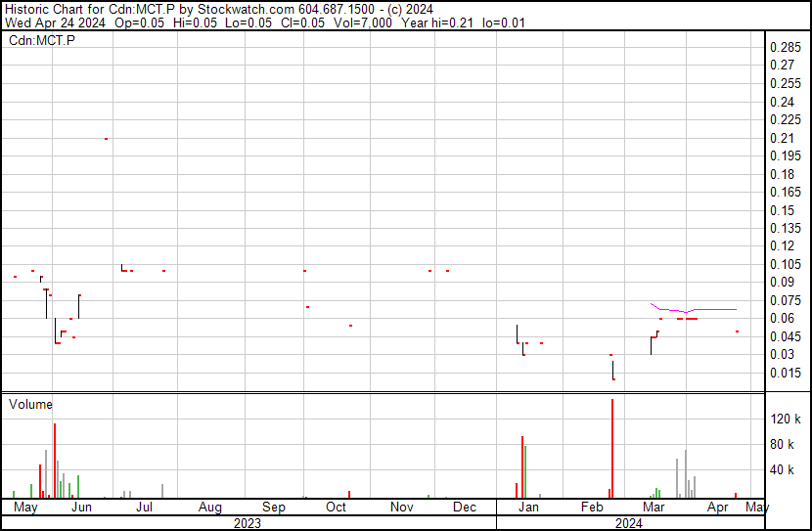Click the '2024' year label

(629, 523)
